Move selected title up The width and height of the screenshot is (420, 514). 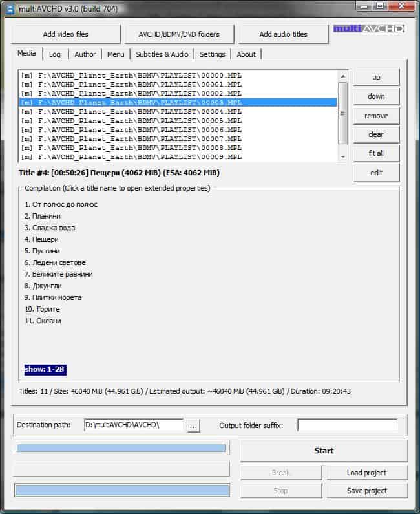376,78
